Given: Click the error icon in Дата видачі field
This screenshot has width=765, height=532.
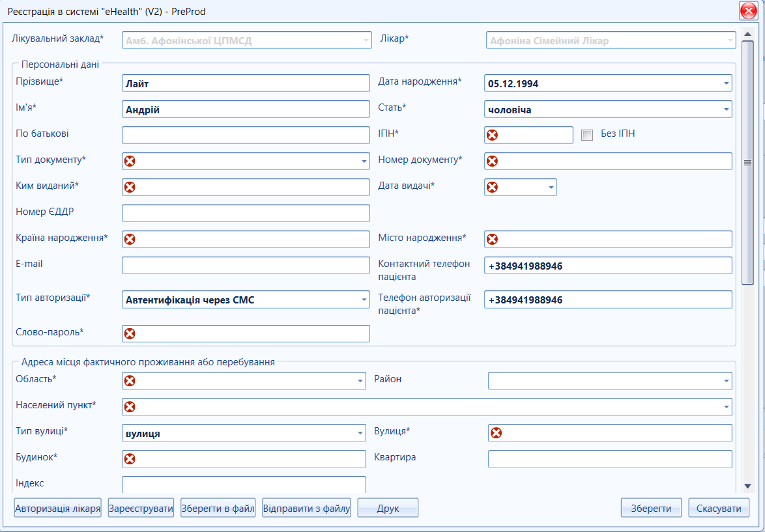Looking at the screenshot, I should tap(492, 188).
